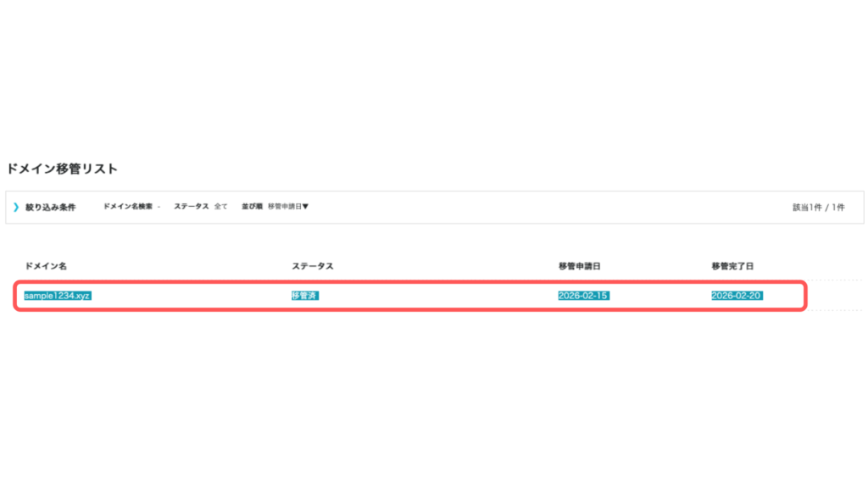Open the sample1234.xyz domain entry
The width and height of the screenshot is (868, 488).
coord(57,296)
